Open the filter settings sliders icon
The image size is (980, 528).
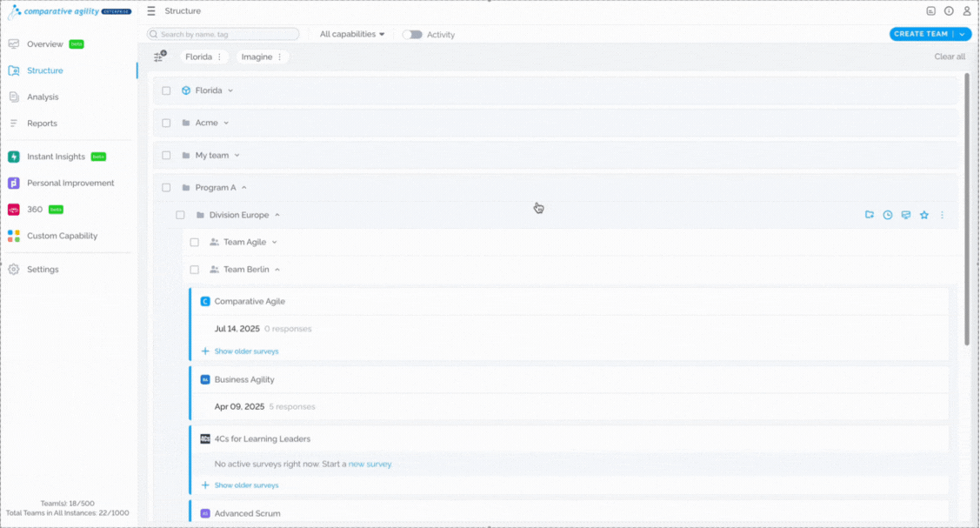coord(159,57)
